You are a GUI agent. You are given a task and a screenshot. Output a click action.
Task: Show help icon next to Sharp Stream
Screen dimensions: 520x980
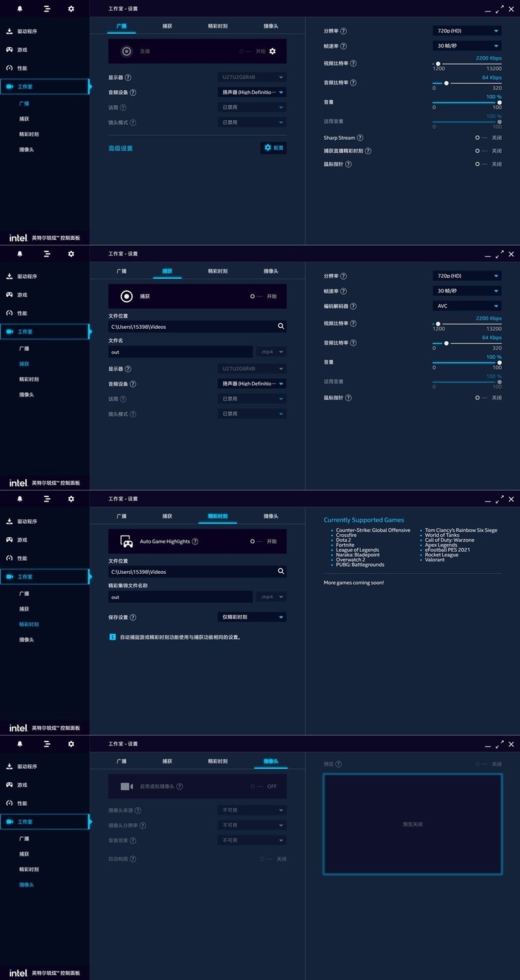coord(360,138)
